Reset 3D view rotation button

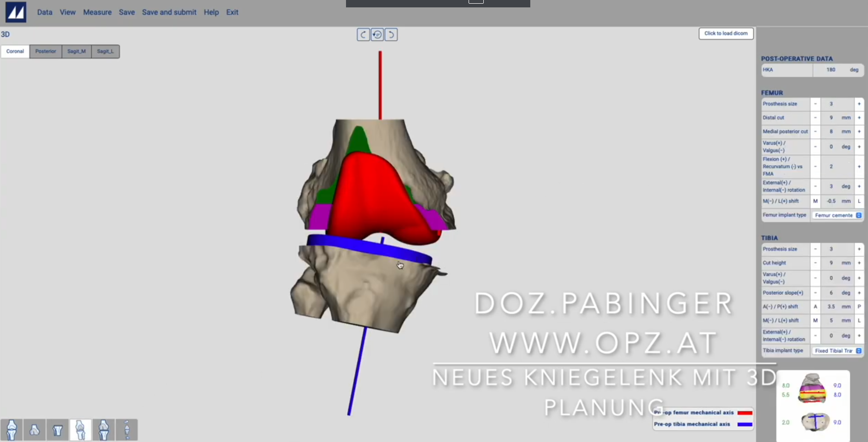[377, 35]
